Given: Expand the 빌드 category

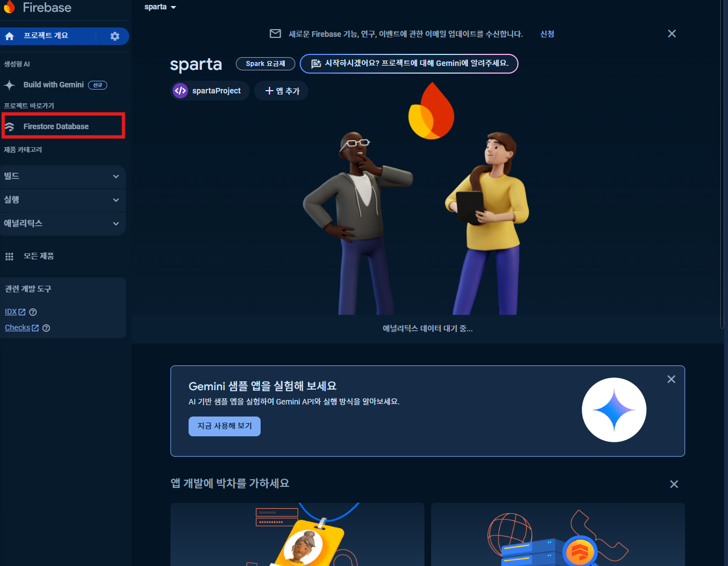Looking at the screenshot, I should (63, 176).
